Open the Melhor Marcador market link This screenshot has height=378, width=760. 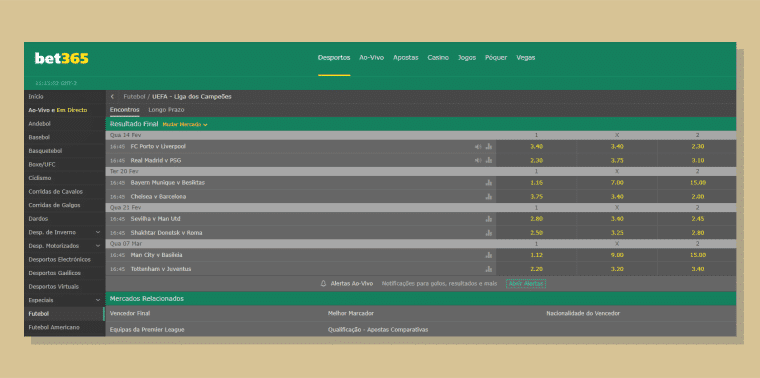coord(351,314)
